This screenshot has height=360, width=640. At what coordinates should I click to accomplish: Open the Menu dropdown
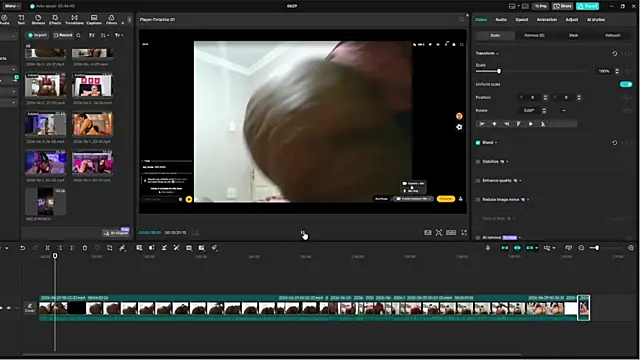[x=12, y=6]
